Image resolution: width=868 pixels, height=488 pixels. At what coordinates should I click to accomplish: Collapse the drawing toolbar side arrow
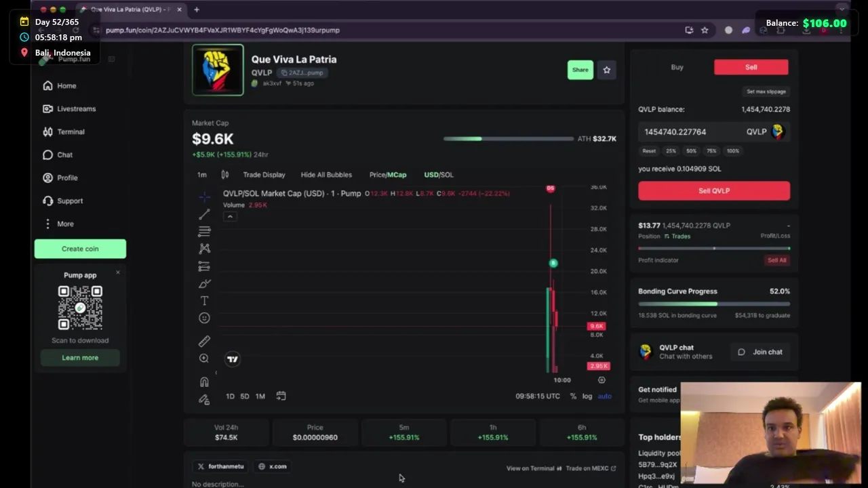[216, 372]
